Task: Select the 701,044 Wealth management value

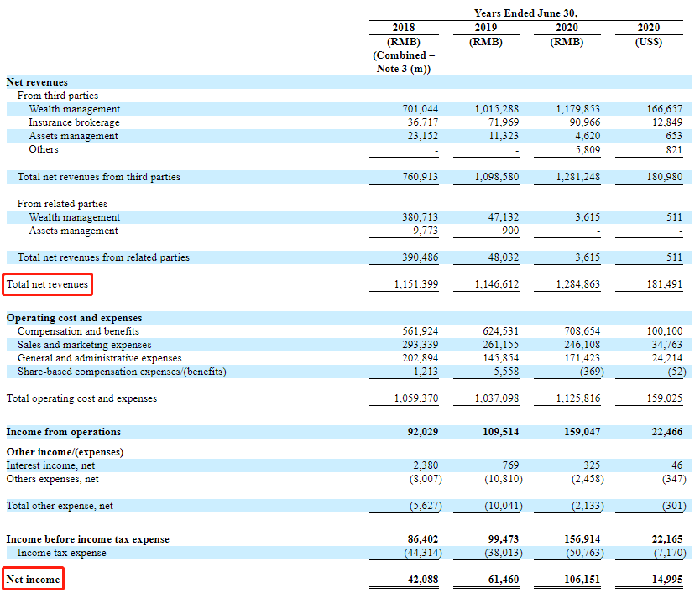Action: tap(421, 109)
